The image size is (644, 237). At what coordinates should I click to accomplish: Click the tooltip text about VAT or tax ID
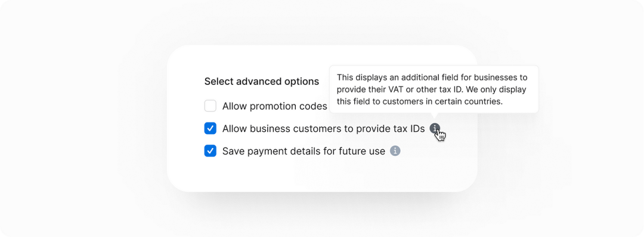432,90
